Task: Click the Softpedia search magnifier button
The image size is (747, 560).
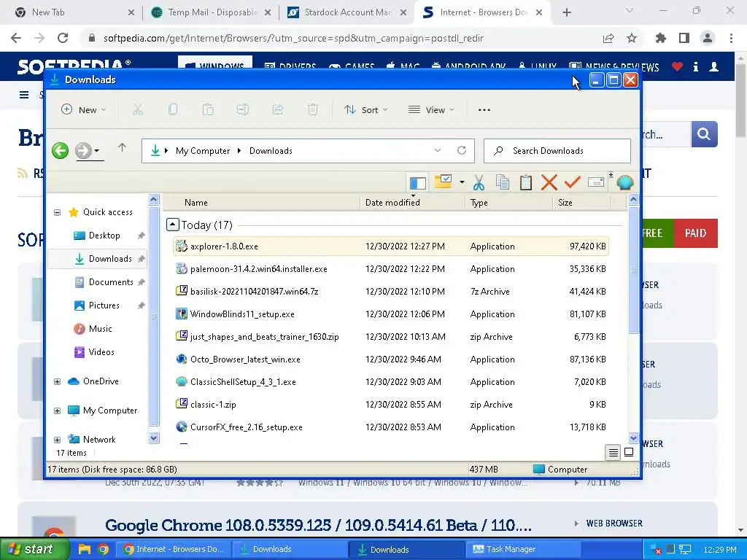Action: (x=704, y=134)
